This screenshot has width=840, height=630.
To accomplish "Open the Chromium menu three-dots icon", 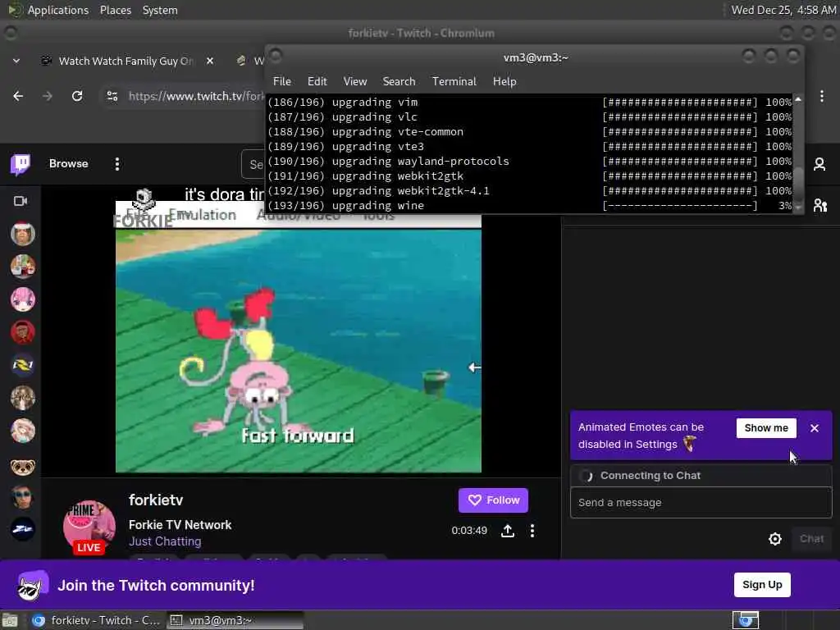I will click(x=821, y=97).
